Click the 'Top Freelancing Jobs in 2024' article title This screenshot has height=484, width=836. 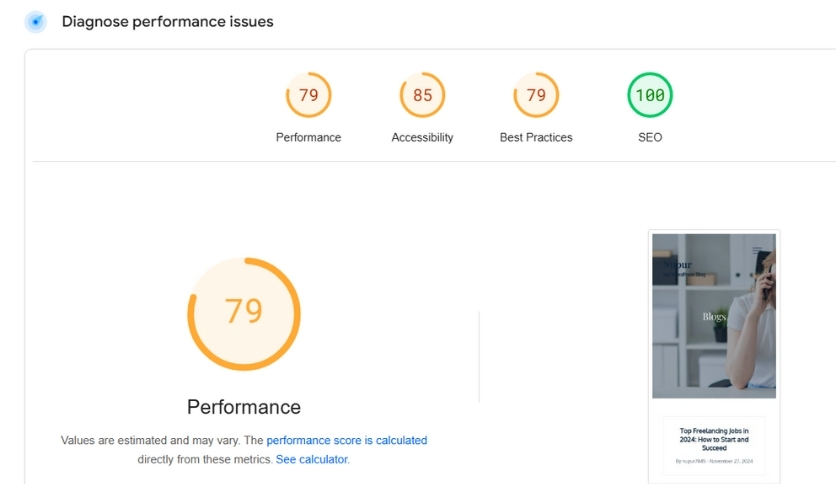click(x=714, y=439)
